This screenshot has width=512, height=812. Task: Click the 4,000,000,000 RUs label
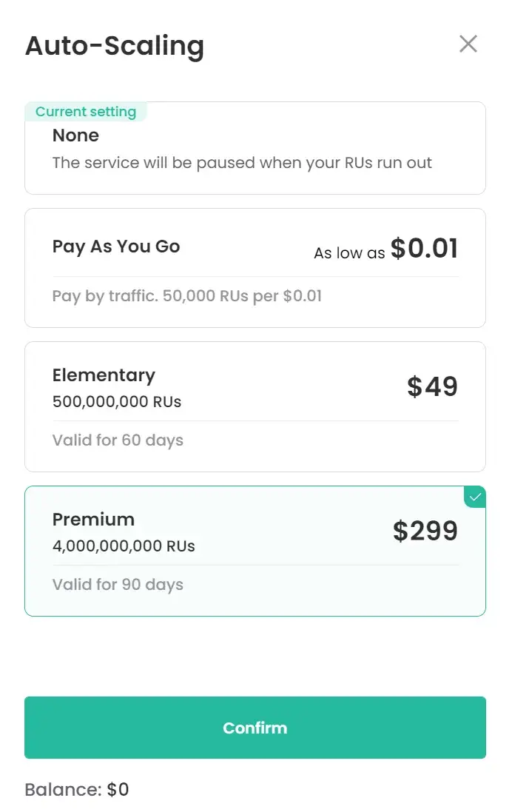[124, 546]
